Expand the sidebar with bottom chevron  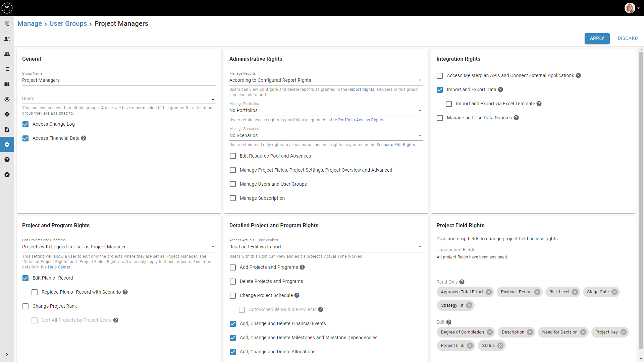tap(7, 355)
